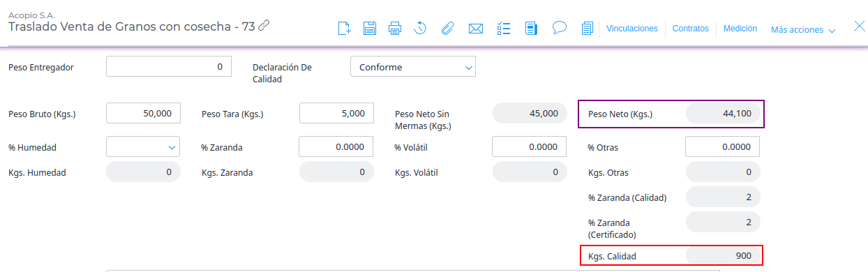The image size is (868, 272).
Task: Open the checklist icon in the toolbar
Action: click(x=504, y=29)
